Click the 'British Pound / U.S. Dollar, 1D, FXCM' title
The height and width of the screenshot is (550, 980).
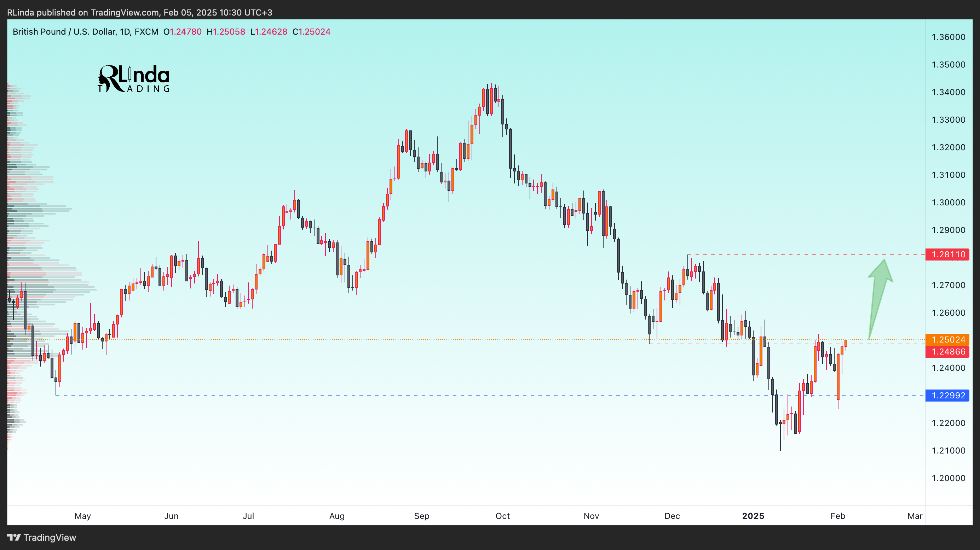pyautogui.click(x=86, y=31)
